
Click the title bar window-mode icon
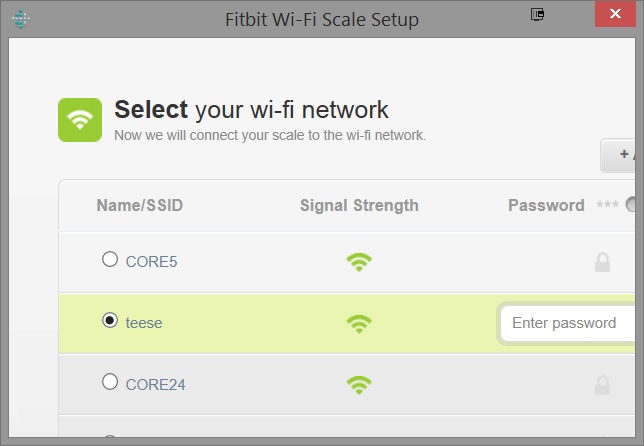point(538,15)
